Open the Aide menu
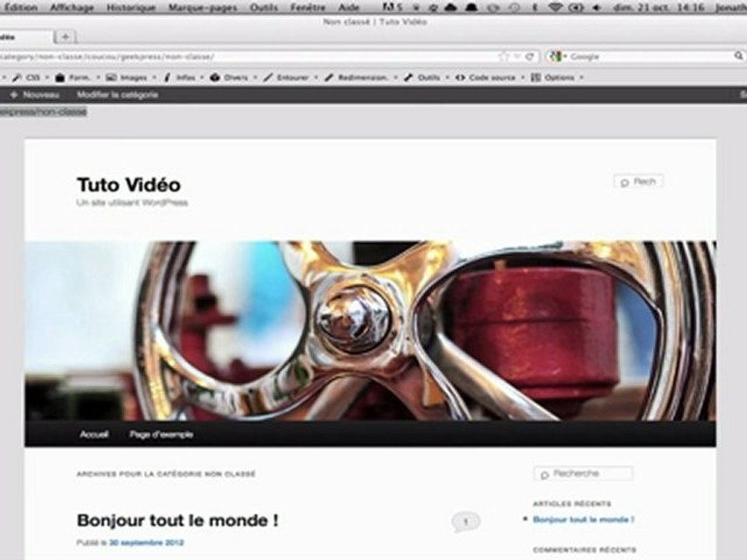The image size is (747, 560). [349, 7]
